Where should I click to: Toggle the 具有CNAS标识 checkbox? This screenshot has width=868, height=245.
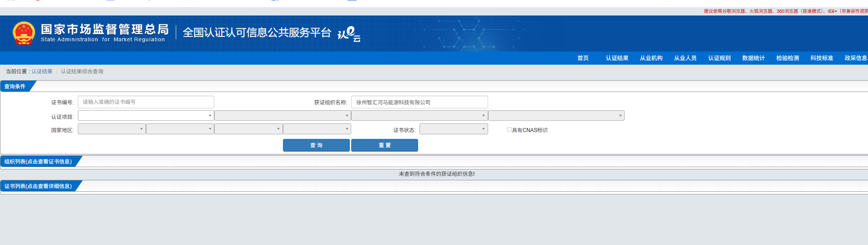coord(509,130)
